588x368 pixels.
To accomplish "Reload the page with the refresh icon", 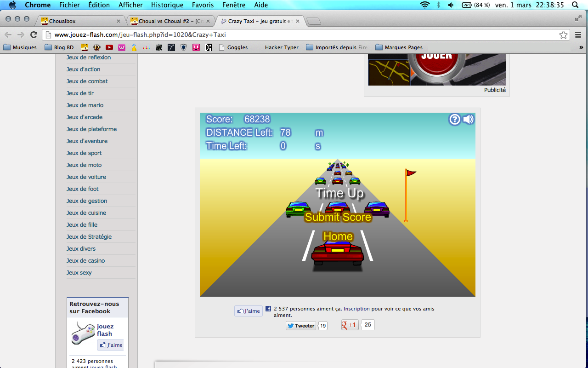I will coord(34,34).
